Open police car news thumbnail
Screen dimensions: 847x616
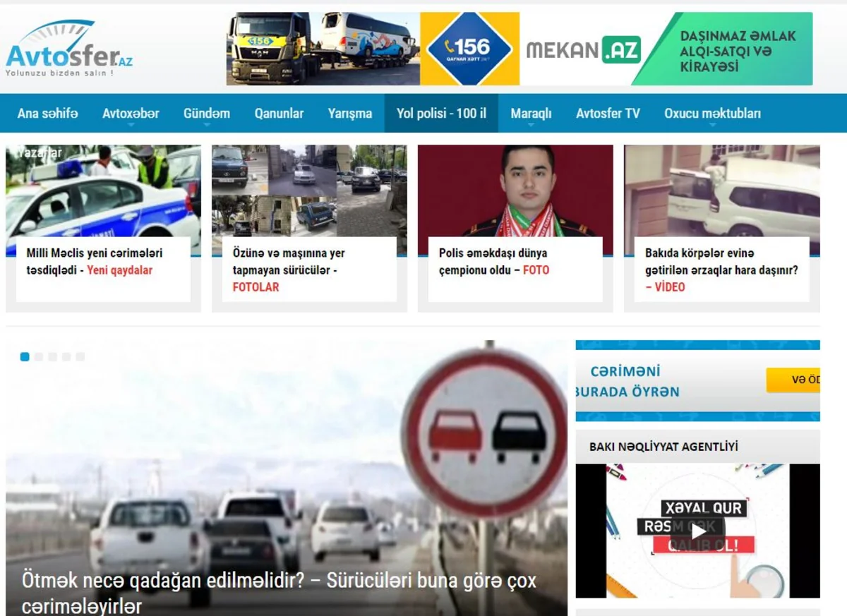click(103, 191)
